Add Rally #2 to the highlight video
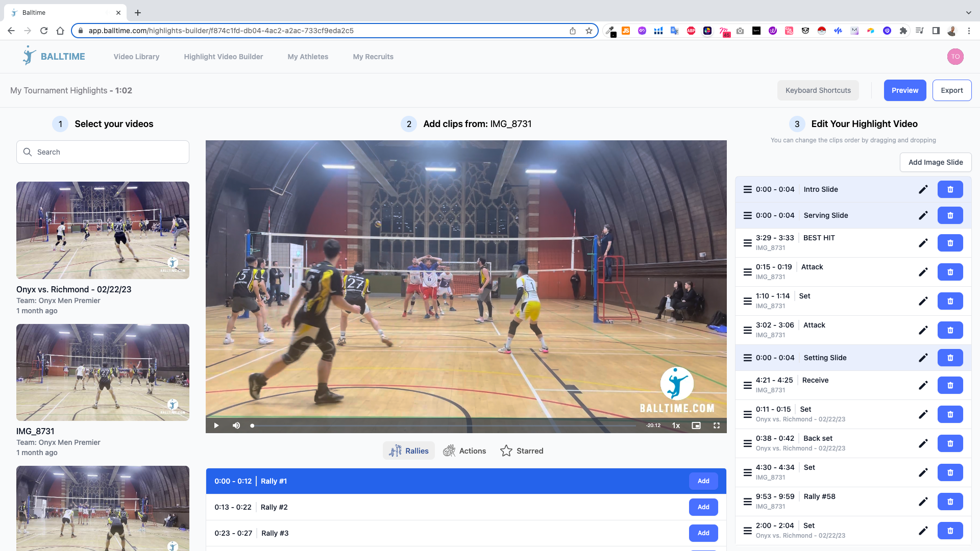980x551 pixels. pyautogui.click(x=703, y=507)
